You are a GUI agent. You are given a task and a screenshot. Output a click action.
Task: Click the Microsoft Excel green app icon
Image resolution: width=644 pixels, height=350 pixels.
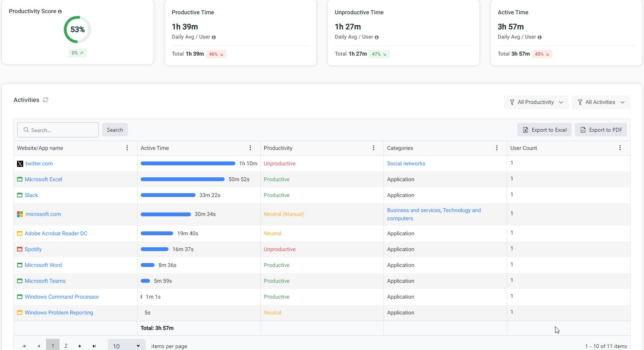(20, 180)
